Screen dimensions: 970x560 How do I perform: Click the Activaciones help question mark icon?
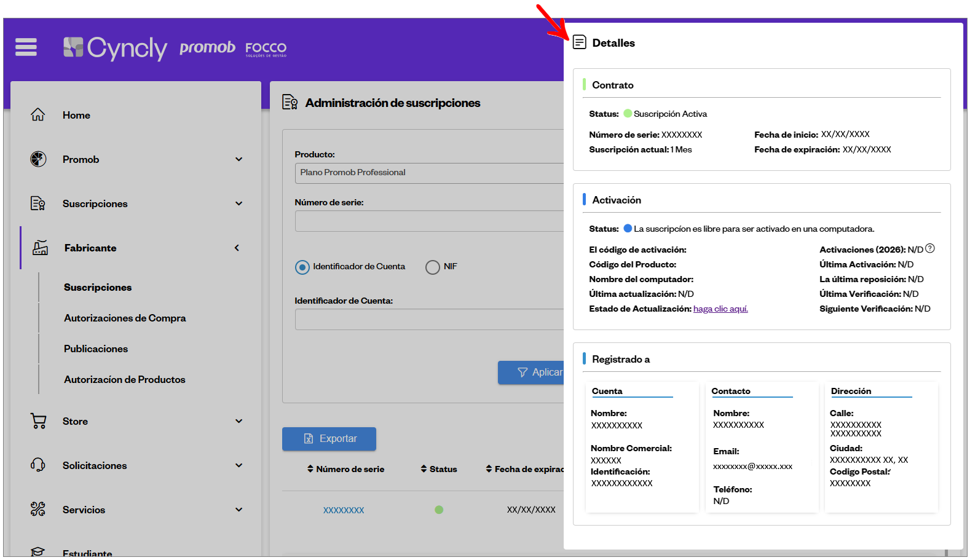tap(930, 248)
